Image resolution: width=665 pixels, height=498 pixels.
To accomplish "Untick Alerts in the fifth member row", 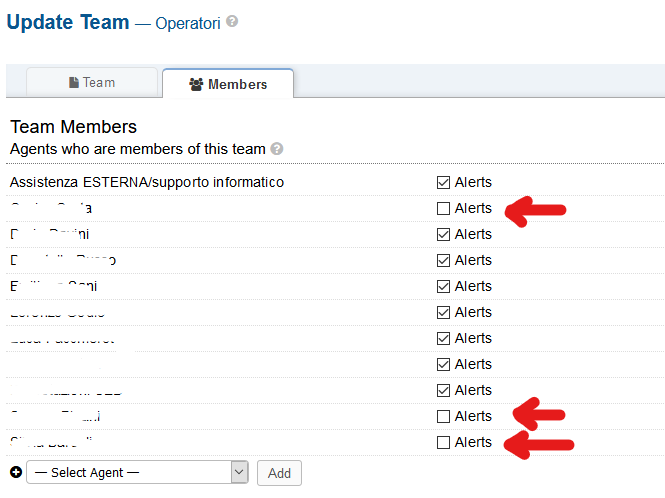I will coord(443,287).
